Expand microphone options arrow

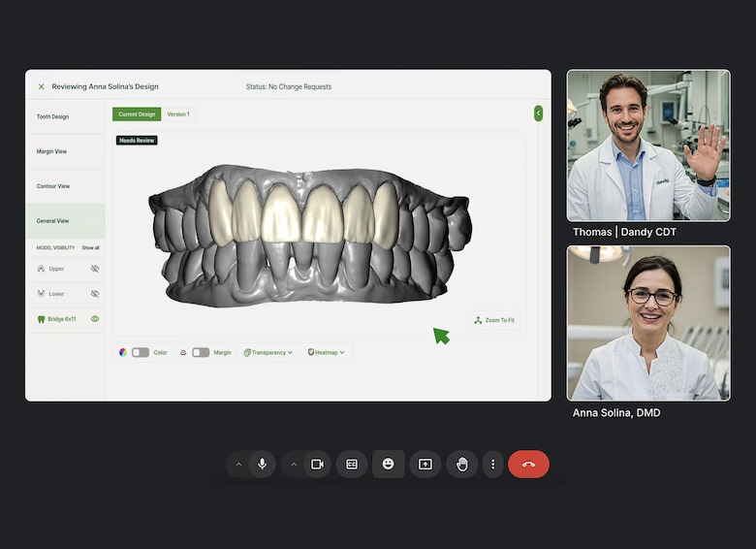(238, 465)
